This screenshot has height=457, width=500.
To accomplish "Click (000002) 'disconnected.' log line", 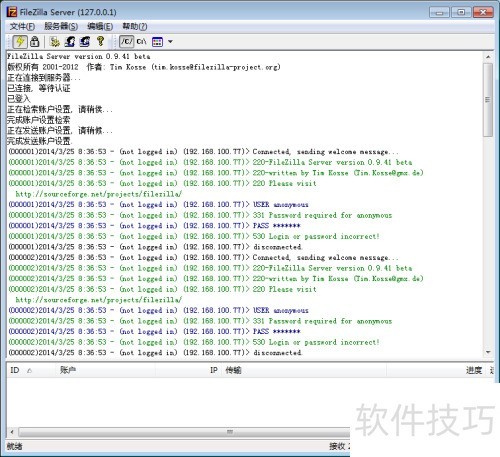I will click(155, 353).
